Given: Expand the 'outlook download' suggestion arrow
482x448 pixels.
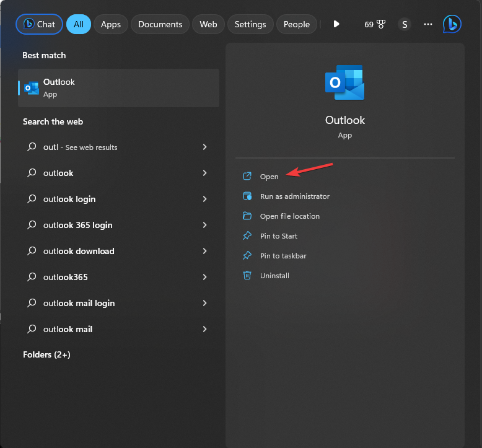Looking at the screenshot, I should click(x=204, y=251).
